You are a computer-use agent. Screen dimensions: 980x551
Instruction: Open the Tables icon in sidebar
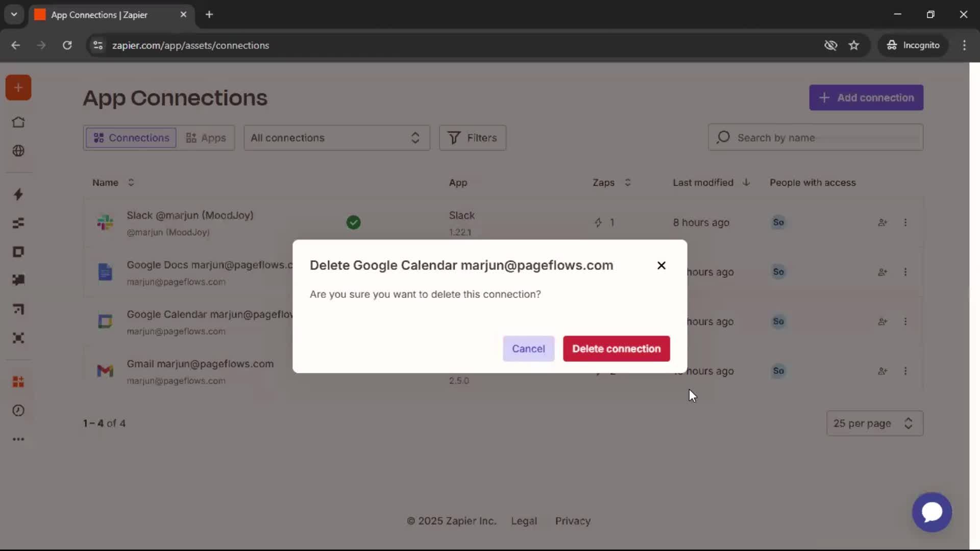18,223
